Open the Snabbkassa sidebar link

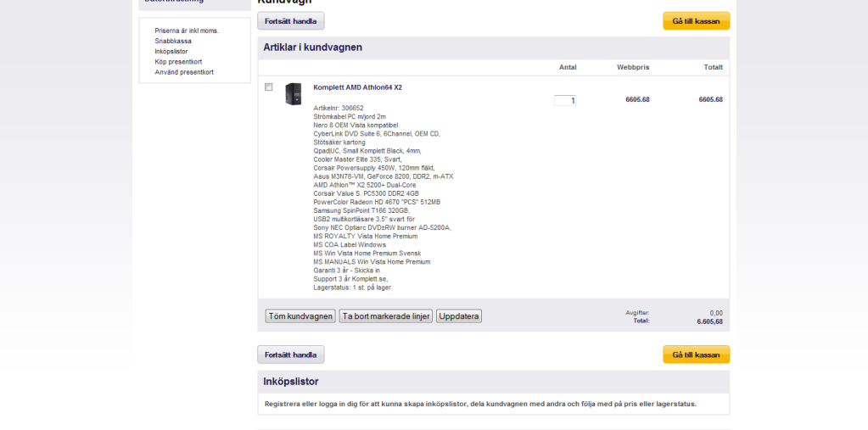coord(173,41)
